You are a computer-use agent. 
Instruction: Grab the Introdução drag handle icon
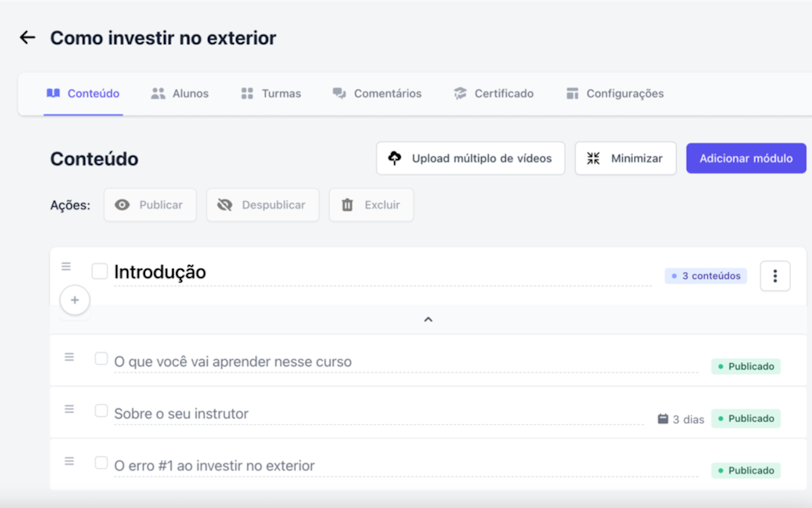[66, 266]
